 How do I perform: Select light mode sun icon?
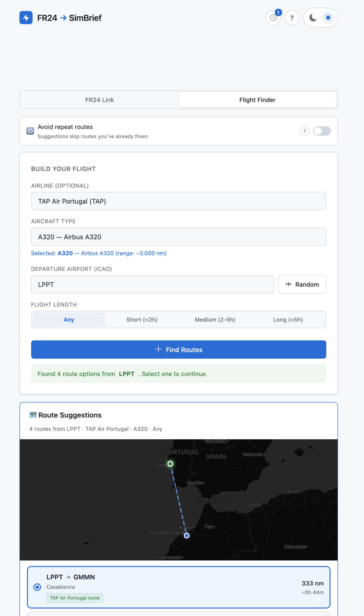click(328, 18)
